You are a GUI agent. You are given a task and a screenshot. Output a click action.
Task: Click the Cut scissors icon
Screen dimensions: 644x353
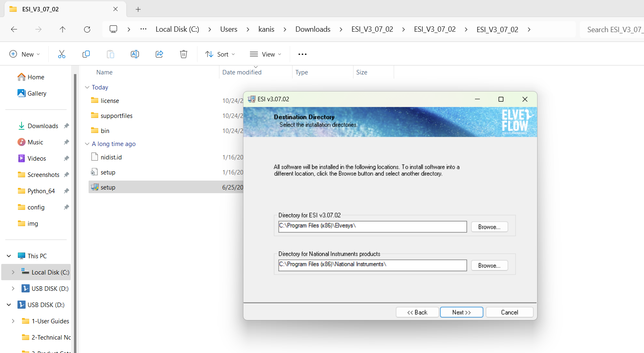click(x=62, y=54)
